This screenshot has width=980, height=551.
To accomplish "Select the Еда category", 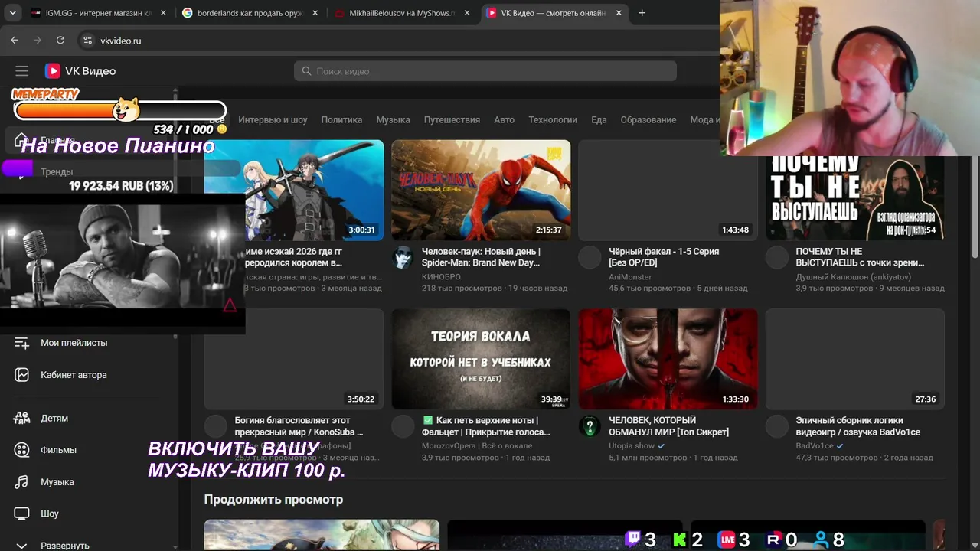I will 599,120.
